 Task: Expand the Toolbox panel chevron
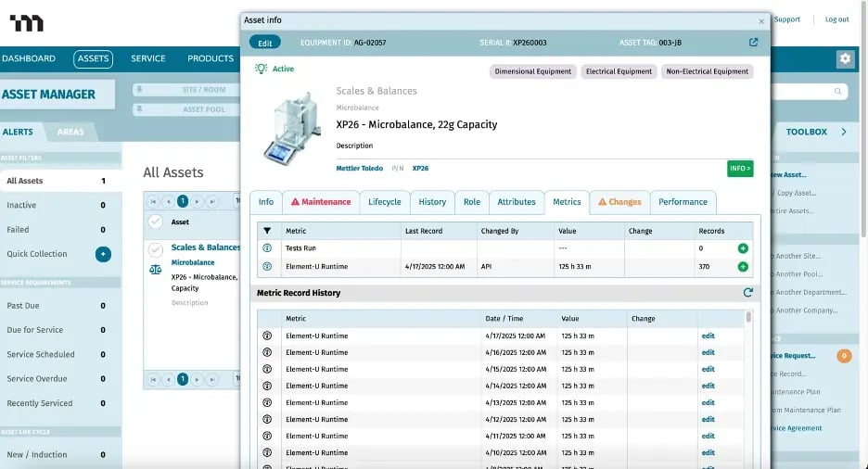point(844,132)
